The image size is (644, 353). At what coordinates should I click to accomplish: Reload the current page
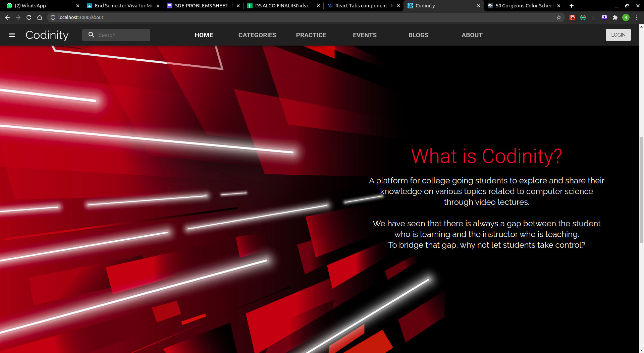(29, 17)
